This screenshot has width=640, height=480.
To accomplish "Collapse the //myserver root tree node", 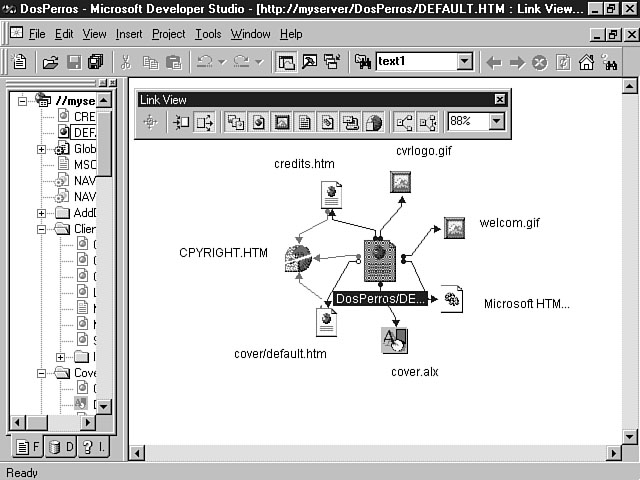I will tap(22, 100).
